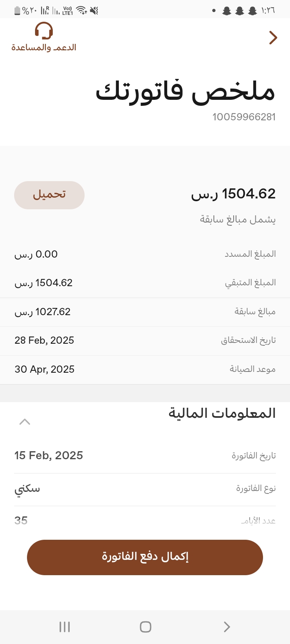Tap the Android navigation back arrow
The width and height of the screenshot is (290, 644).
(227, 627)
